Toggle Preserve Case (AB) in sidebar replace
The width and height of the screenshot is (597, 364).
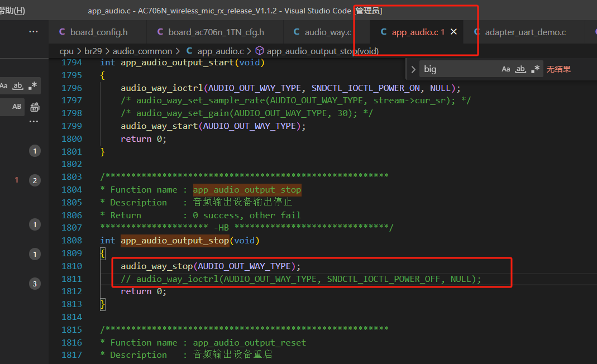coord(17,107)
